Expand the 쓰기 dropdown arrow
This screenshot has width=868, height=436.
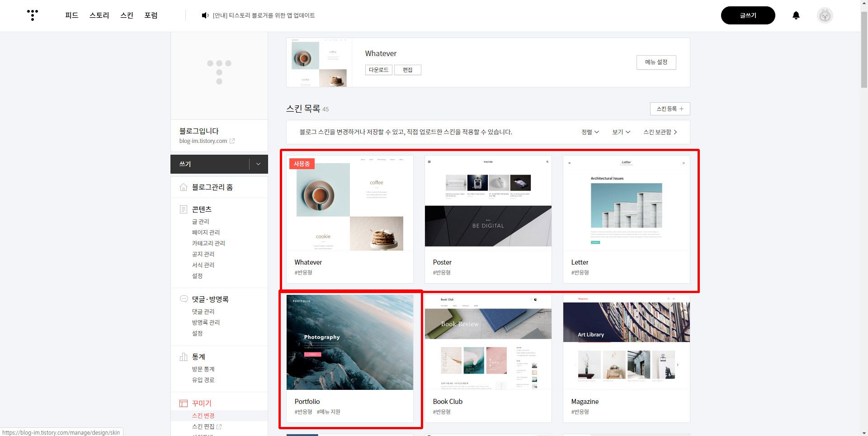[258, 164]
